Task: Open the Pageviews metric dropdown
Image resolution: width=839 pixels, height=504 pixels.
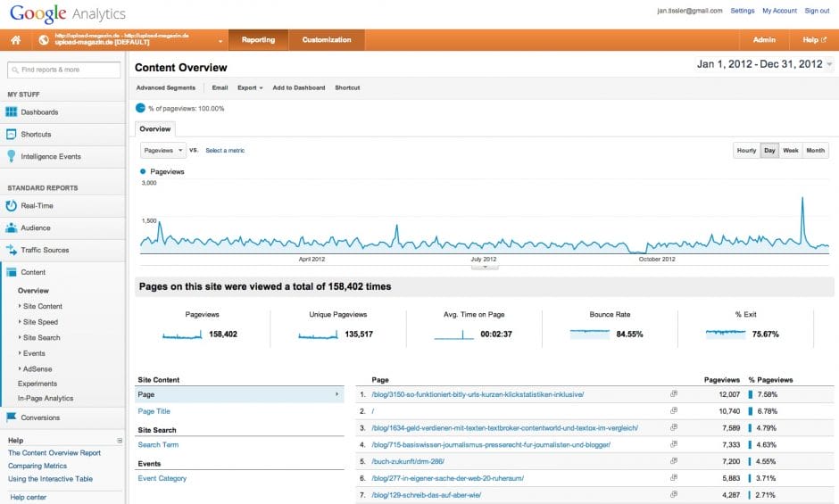Action: [x=162, y=151]
